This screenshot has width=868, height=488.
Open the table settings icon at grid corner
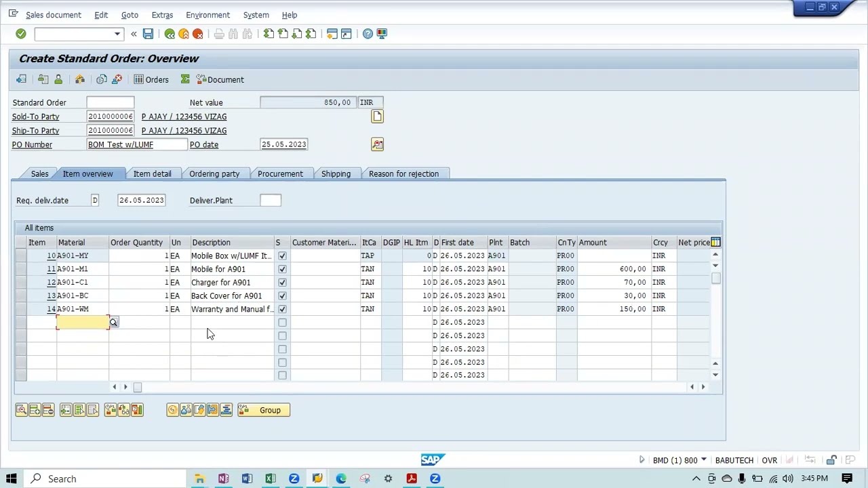coord(715,242)
